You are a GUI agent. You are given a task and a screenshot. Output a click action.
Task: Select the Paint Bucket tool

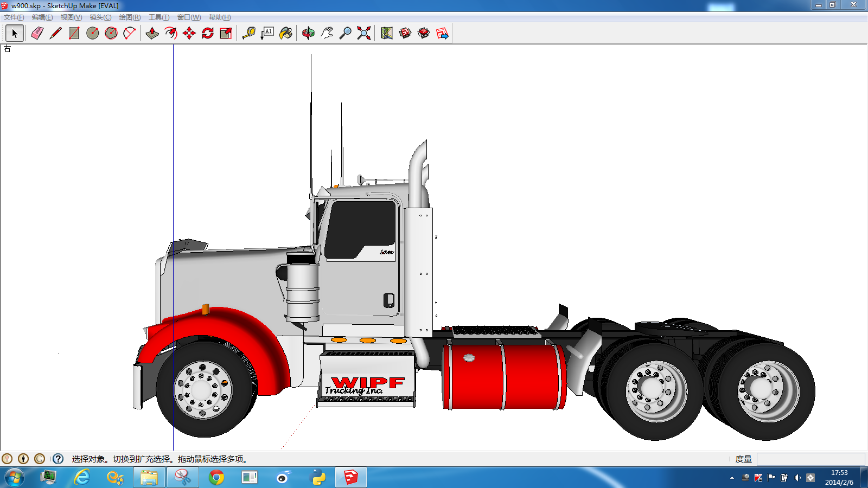(286, 33)
